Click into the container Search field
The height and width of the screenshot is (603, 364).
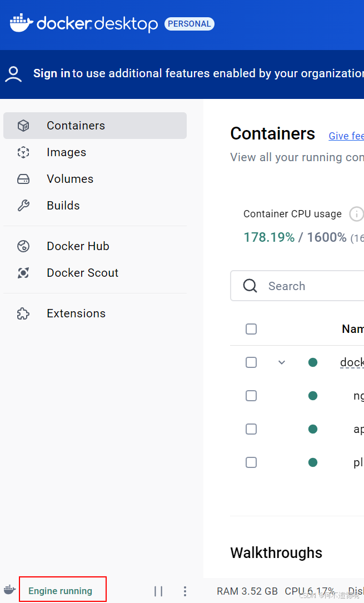point(311,286)
